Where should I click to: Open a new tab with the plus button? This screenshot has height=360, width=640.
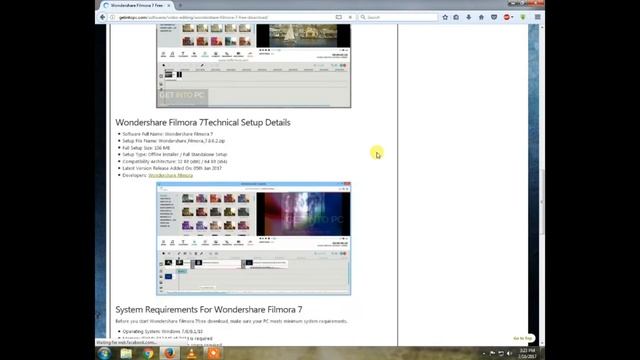click(x=180, y=5)
